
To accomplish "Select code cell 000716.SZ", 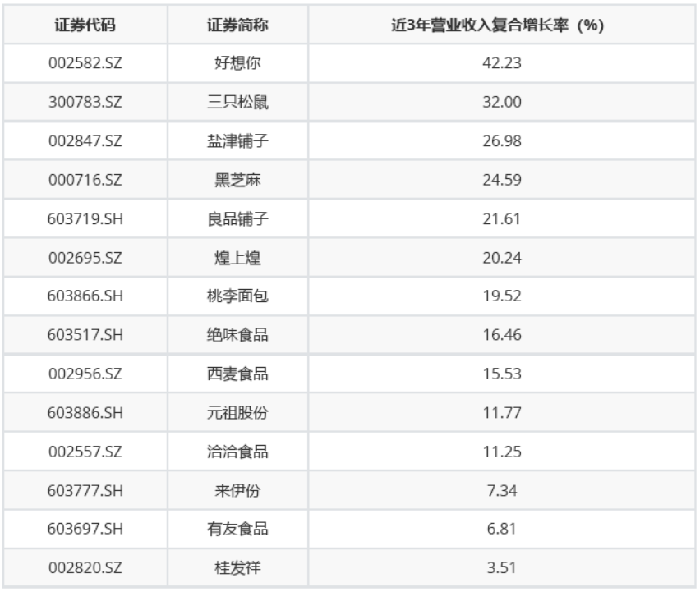I will [85, 180].
